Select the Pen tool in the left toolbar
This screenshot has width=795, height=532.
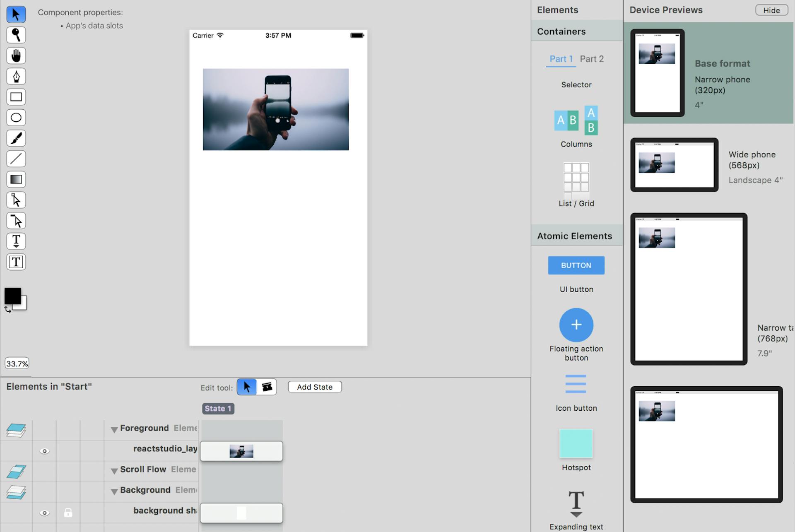pyautogui.click(x=16, y=76)
